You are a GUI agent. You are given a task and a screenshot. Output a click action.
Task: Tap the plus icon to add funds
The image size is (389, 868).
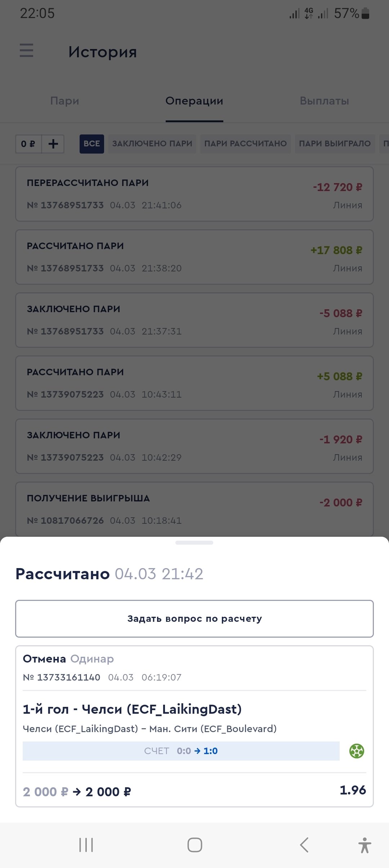[53, 144]
